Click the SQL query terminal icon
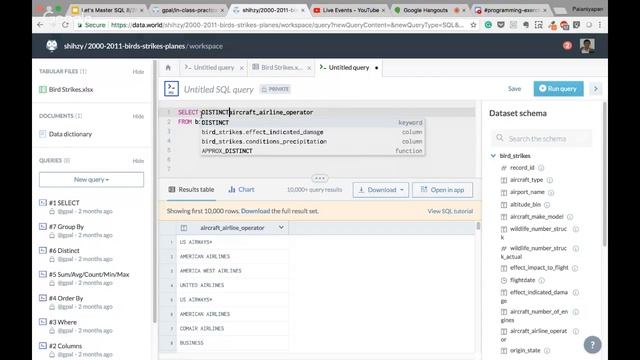Screen dimensions: 640x360 tap(171, 89)
